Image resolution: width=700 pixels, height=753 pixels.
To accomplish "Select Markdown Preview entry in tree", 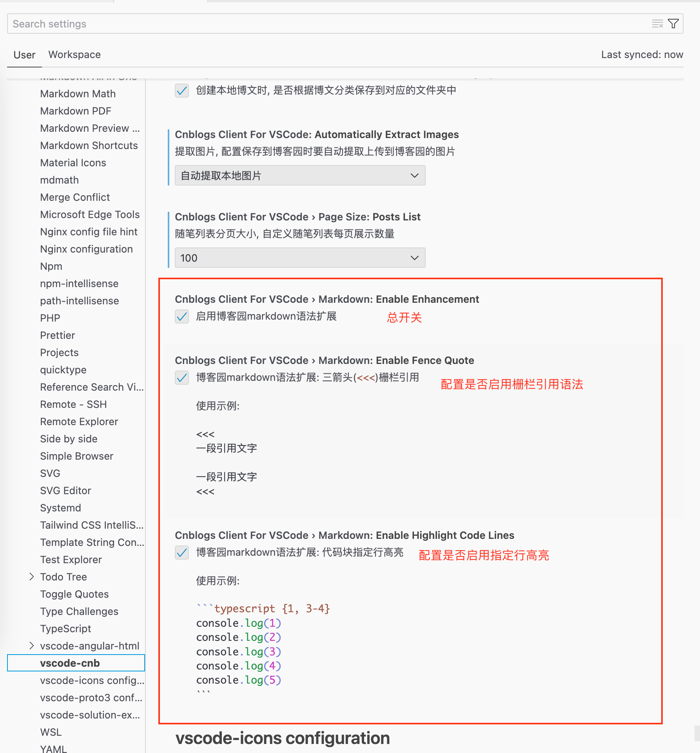I will 90,128.
